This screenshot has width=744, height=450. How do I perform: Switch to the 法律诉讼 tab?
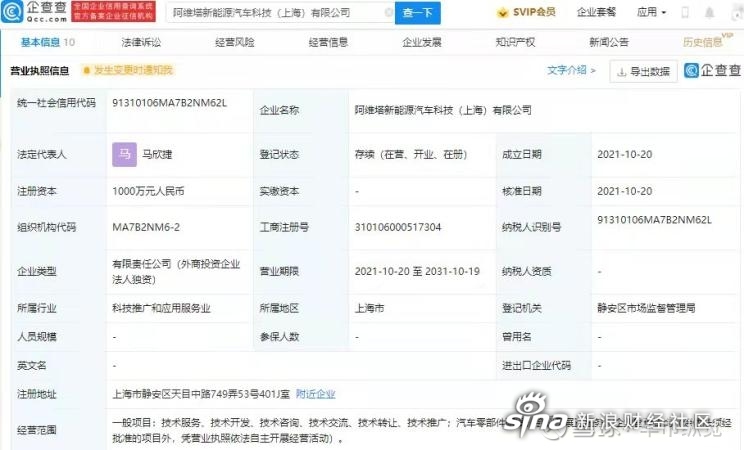pyautogui.click(x=141, y=42)
